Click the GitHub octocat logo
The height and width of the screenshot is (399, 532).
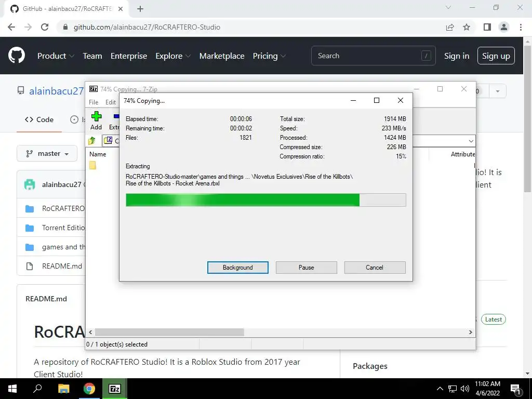pyautogui.click(x=17, y=56)
